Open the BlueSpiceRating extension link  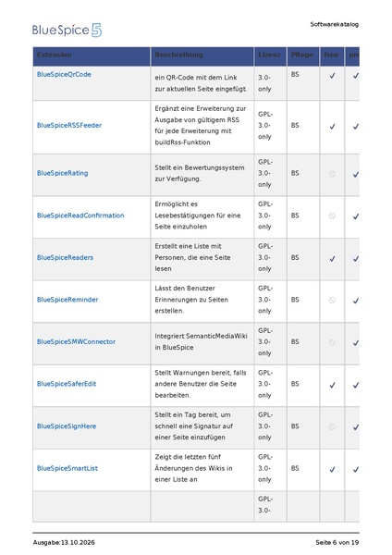tap(63, 173)
